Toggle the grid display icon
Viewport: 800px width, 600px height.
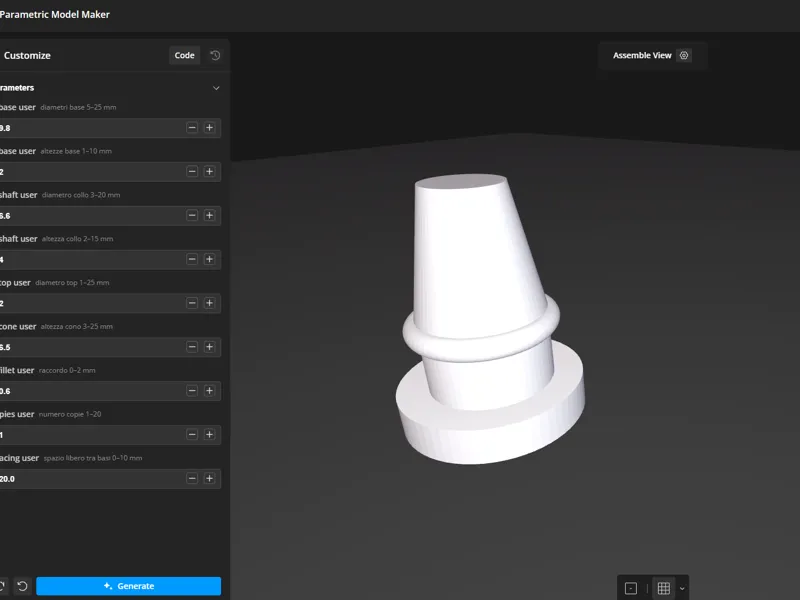click(x=664, y=588)
